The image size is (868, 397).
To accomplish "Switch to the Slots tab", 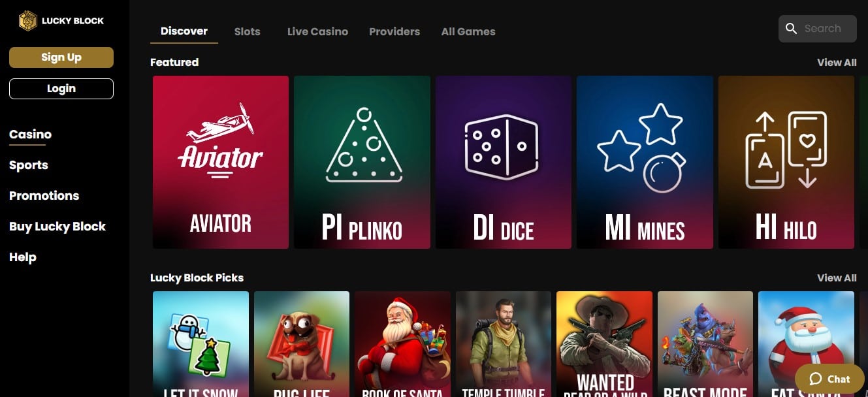I will (x=248, y=31).
